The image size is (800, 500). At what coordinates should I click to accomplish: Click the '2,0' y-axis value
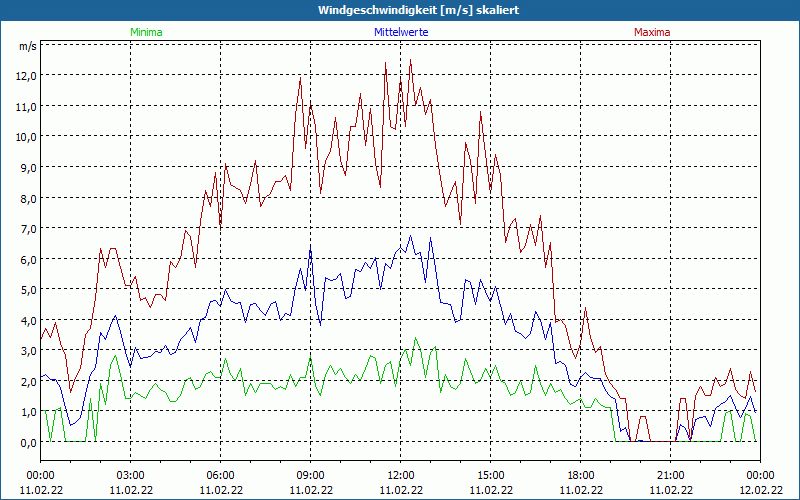[28, 382]
